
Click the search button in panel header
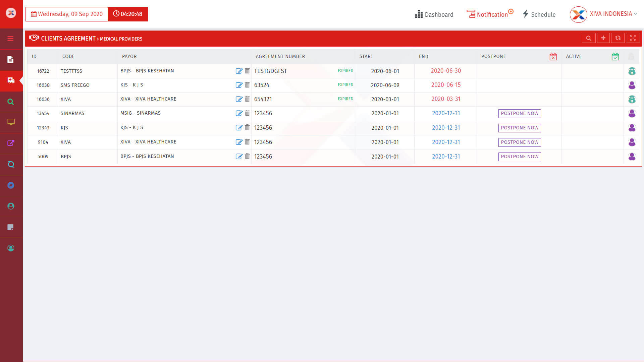(x=589, y=38)
